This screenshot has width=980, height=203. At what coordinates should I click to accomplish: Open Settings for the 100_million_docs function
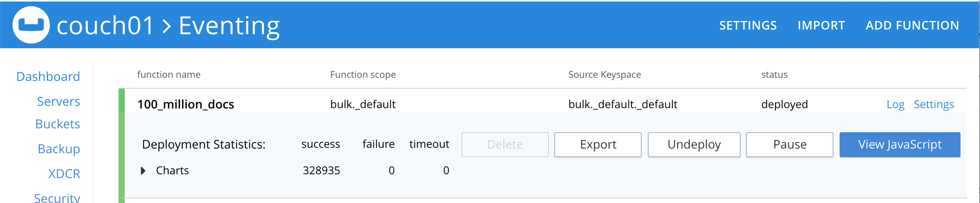[934, 104]
